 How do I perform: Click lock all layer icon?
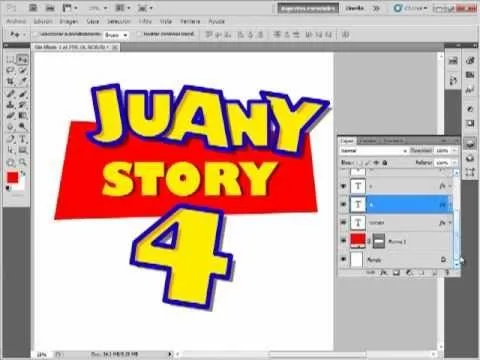[385, 163]
